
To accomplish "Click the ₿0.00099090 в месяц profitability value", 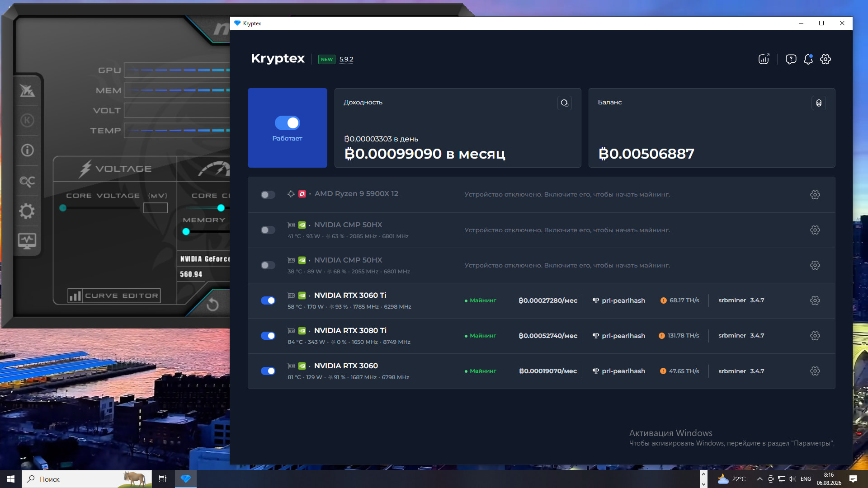I will (x=425, y=154).
